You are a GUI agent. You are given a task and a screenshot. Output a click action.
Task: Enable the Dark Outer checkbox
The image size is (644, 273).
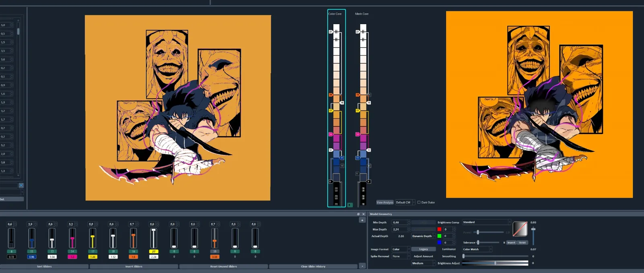[x=419, y=202]
